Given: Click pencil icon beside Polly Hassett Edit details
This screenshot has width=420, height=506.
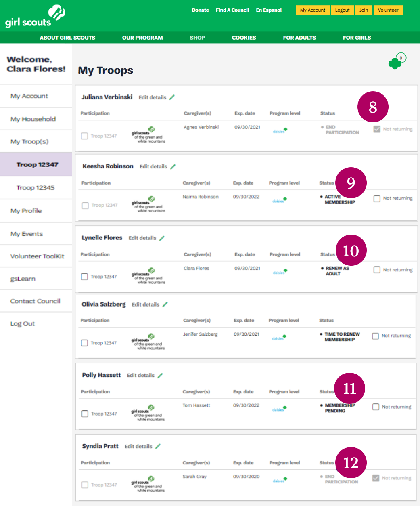Looking at the screenshot, I should [160, 376].
